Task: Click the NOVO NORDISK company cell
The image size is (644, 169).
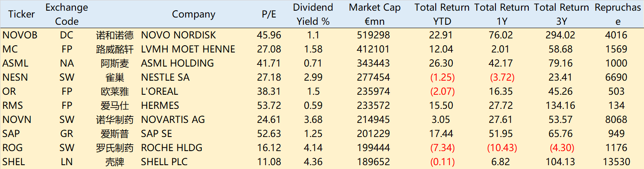Action: coord(178,35)
